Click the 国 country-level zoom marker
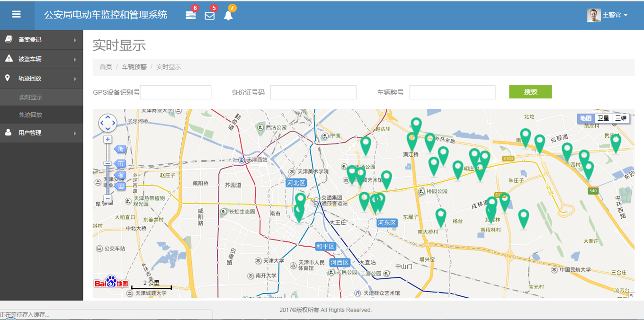The width and height of the screenshot is (644, 320). 121,187
